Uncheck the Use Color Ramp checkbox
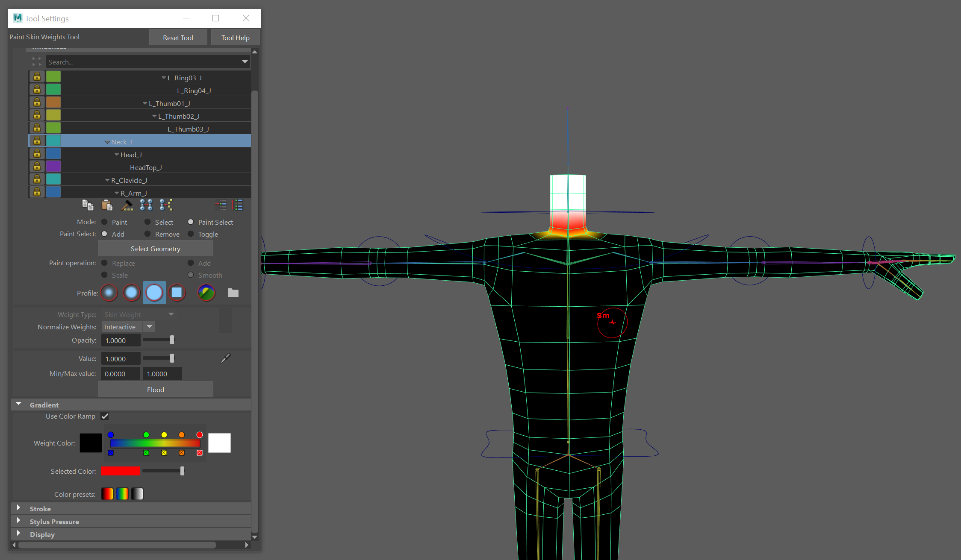 [x=105, y=416]
